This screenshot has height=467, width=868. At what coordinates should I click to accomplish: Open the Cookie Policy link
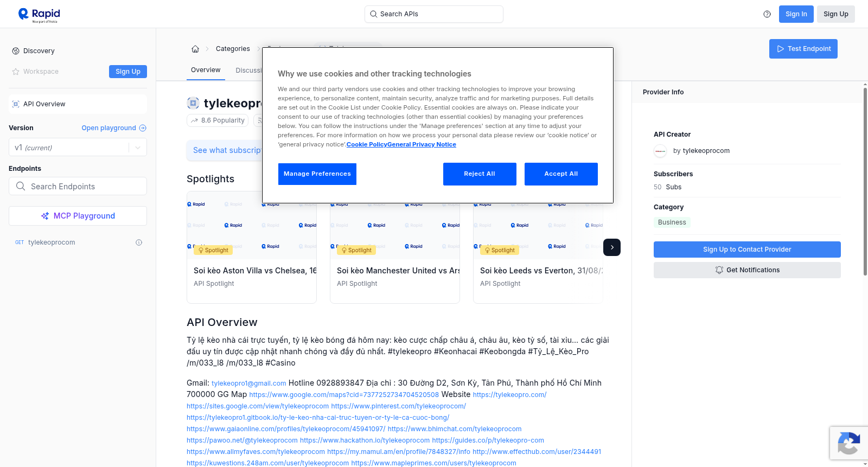tap(367, 144)
